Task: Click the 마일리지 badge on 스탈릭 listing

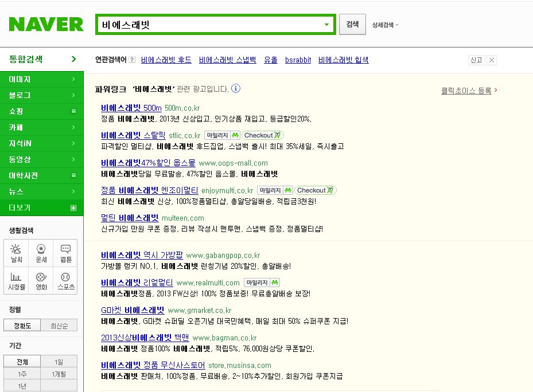Action: [x=222, y=135]
